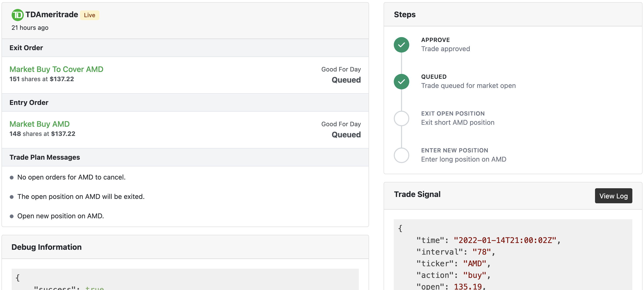The height and width of the screenshot is (290, 644).
Task: Click "Trade approved" step description
Action: (445, 49)
